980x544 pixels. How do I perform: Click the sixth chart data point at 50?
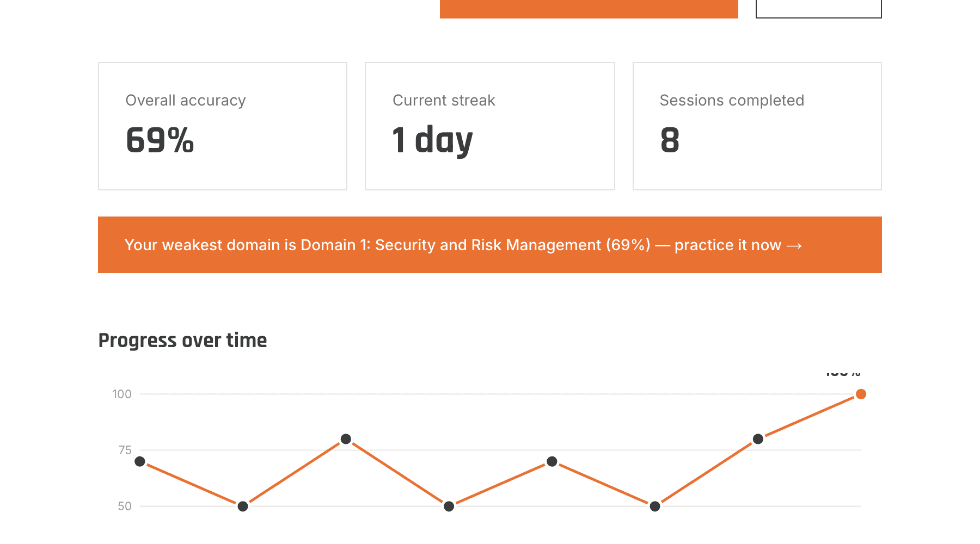[x=655, y=506]
